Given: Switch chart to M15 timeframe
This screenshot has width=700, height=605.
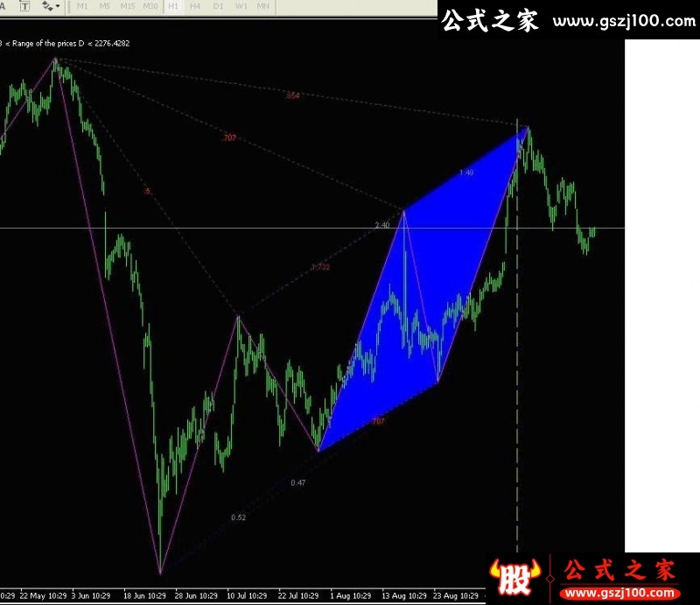Looking at the screenshot, I should tap(128, 6).
